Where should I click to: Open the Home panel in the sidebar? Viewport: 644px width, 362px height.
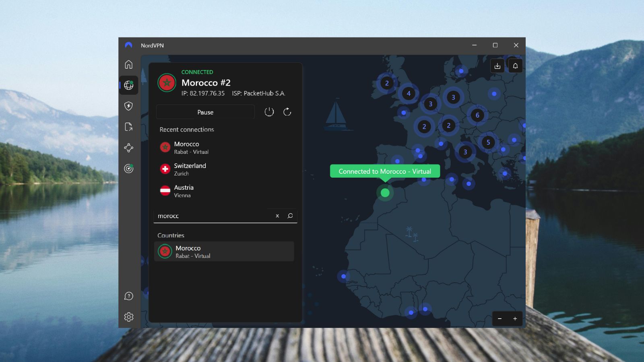128,64
